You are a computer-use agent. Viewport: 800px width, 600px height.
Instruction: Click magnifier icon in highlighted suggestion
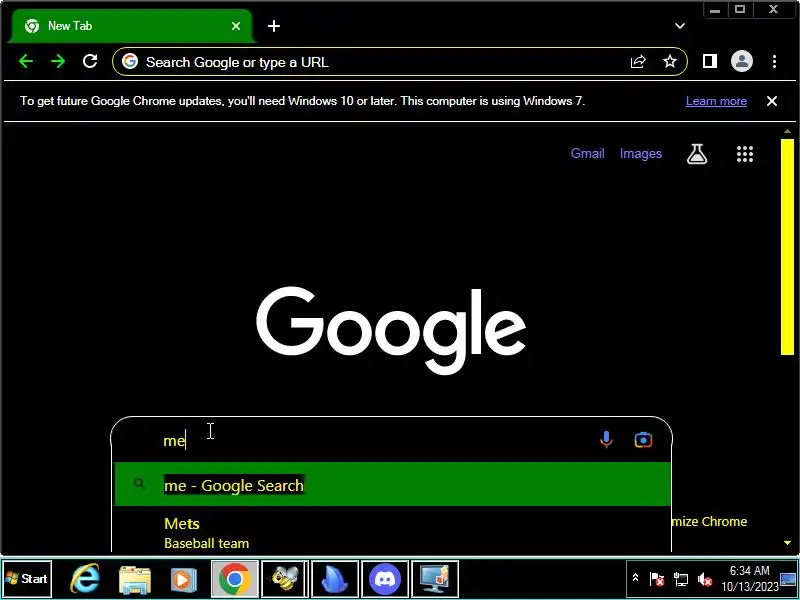pyautogui.click(x=139, y=484)
